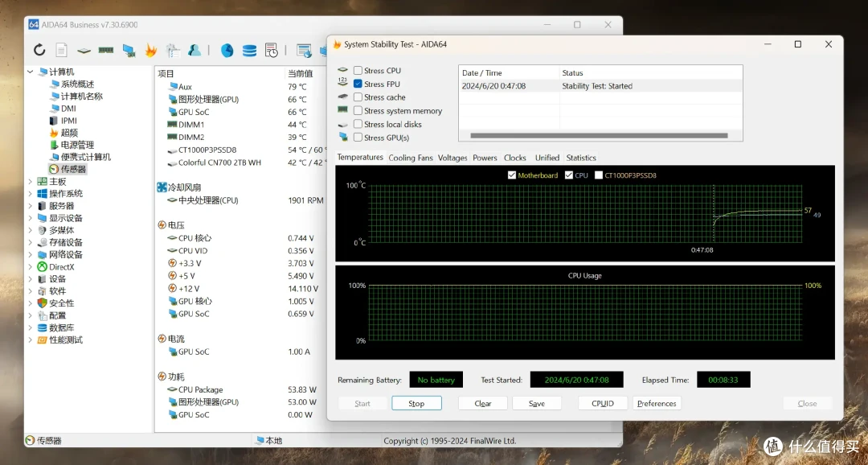The image size is (868, 465).
Task: Expand the 操作系统 tree node
Action: pos(31,193)
